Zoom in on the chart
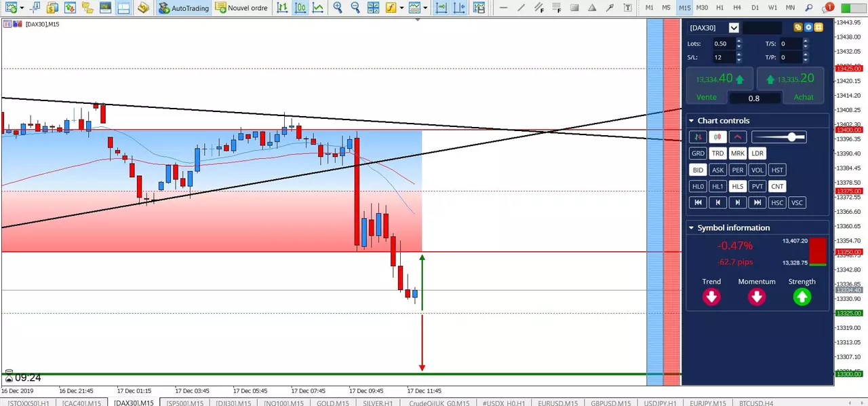The image size is (868, 406). pyautogui.click(x=338, y=8)
